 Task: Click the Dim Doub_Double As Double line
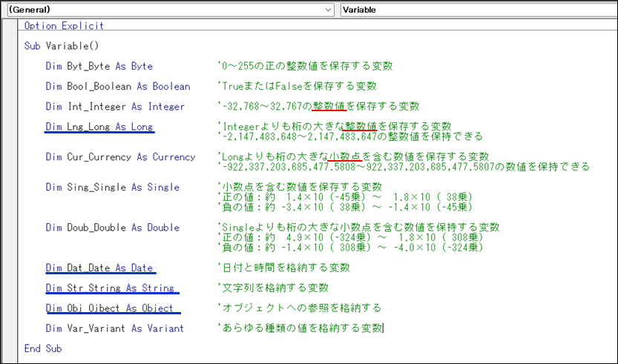pos(112,228)
